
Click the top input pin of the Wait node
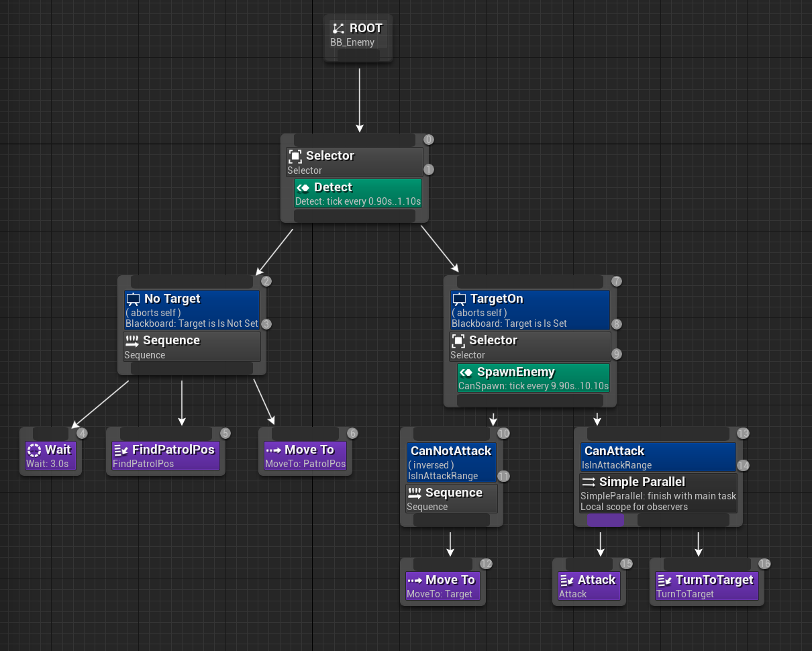pyautogui.click(x=51, y=434)
